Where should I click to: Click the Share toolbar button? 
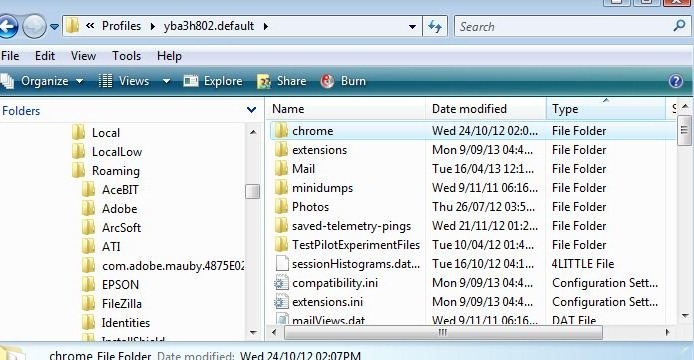282,81
